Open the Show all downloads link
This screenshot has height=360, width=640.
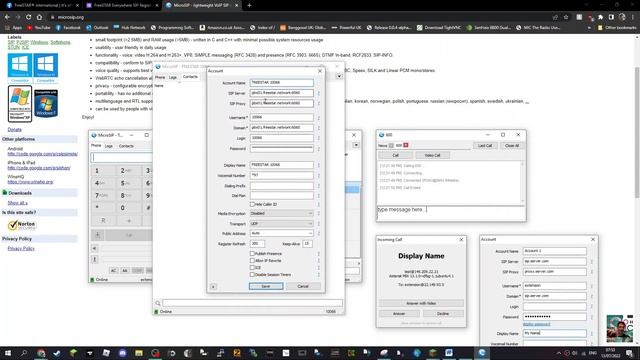click(x=18, y=203)
